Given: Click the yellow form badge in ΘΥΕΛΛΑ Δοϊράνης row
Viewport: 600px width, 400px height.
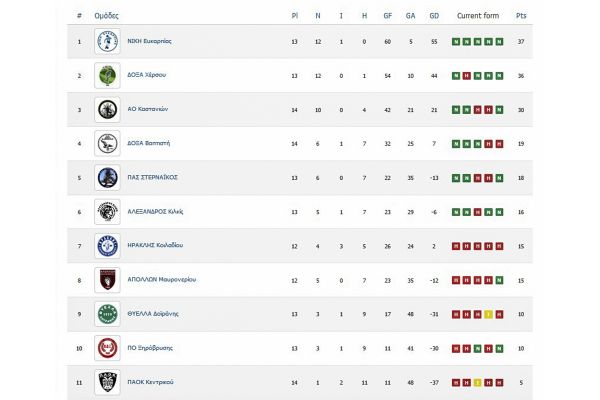Looking at the screenshot, I should point(487,314).
